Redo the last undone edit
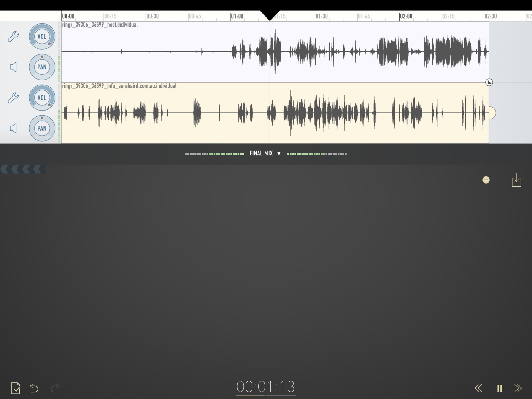This screenshot has width=532, height=399. [x=55, y=388]
